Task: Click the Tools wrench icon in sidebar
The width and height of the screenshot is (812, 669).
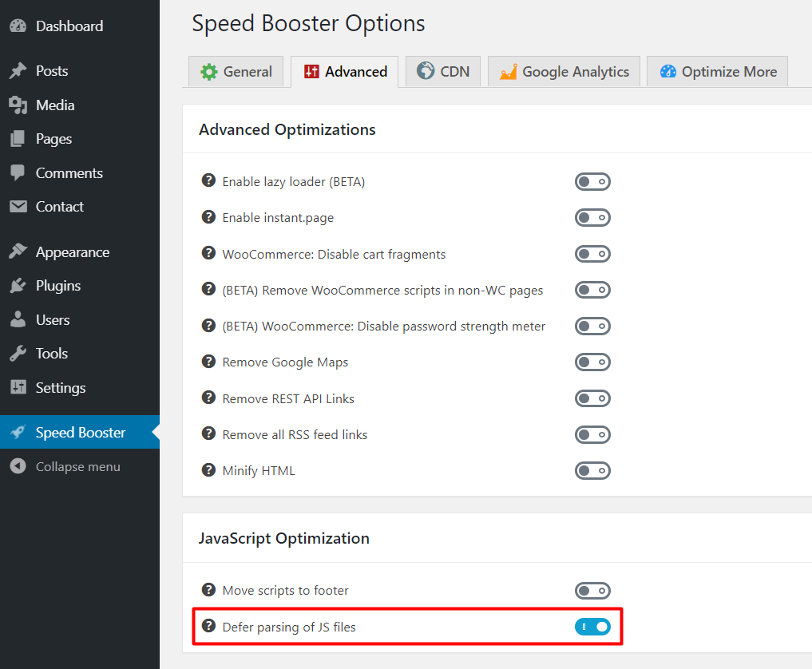Action: pos(18,354)
